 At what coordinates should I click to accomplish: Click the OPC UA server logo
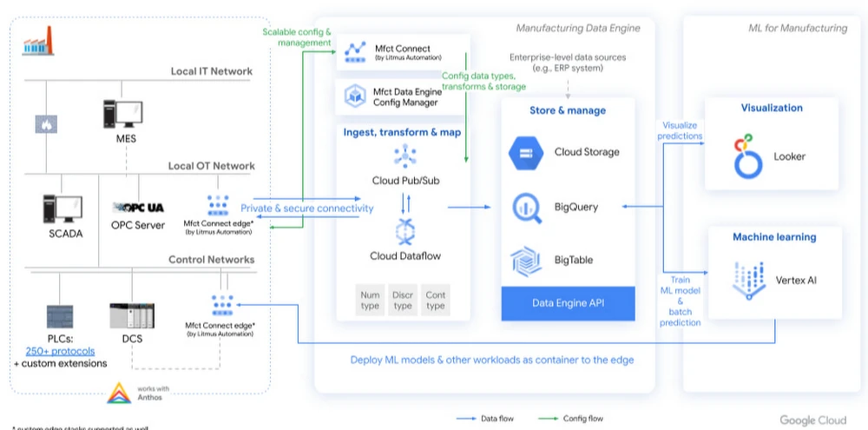tap(137, 208)
